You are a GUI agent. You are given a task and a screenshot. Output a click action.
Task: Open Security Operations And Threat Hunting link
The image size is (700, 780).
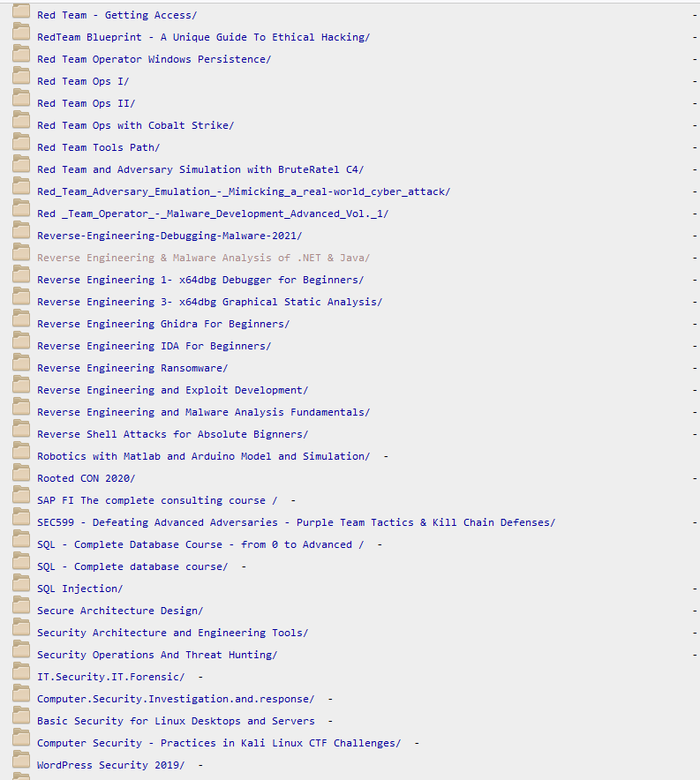click(157, 655)
